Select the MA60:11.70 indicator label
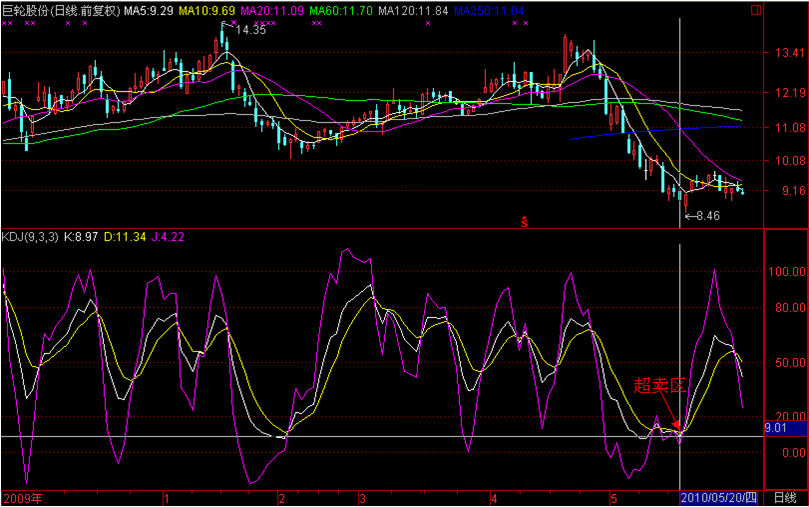This screenshot has height=507, width=810. tap(341, 11)
